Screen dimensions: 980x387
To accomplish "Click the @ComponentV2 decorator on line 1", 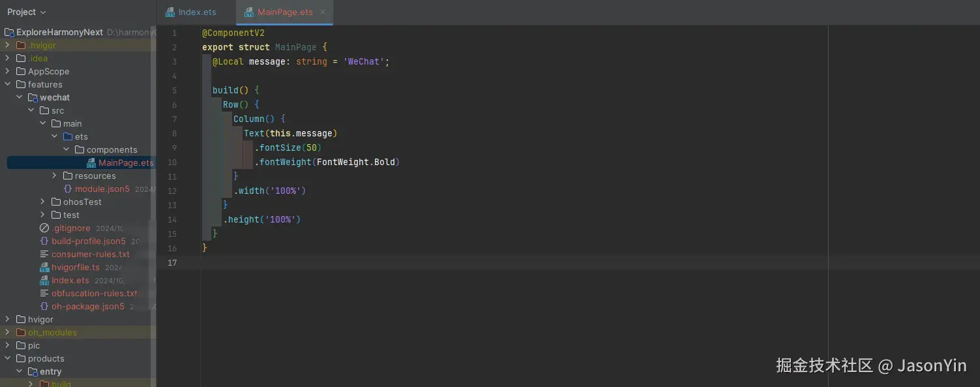I will click(x=233, y=33).
